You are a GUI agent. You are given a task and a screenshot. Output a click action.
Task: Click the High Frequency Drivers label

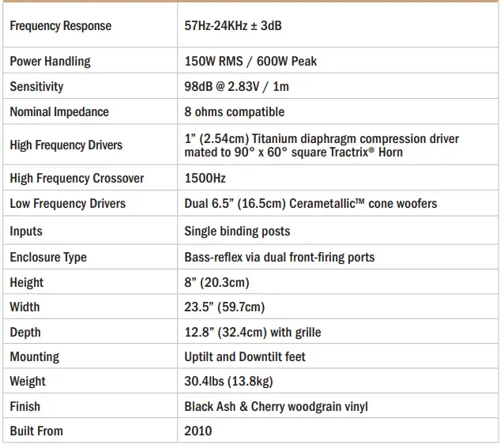click(66, 145)
